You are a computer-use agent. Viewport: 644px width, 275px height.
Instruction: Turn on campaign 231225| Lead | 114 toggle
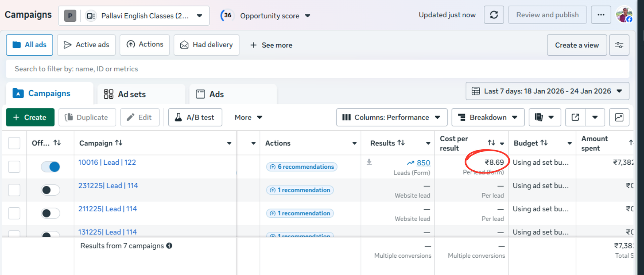[x=50, y=190]
